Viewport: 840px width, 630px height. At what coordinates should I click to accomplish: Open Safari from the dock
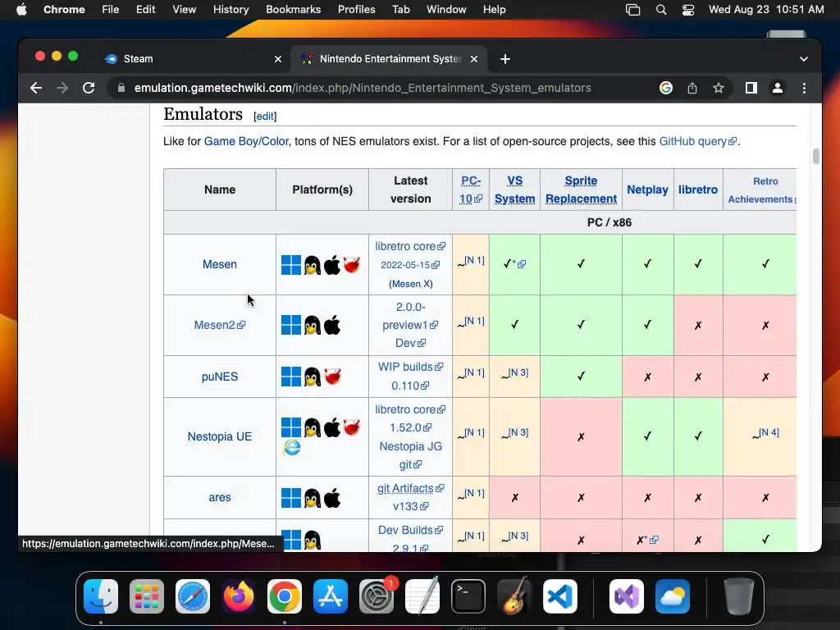[193, 596]
